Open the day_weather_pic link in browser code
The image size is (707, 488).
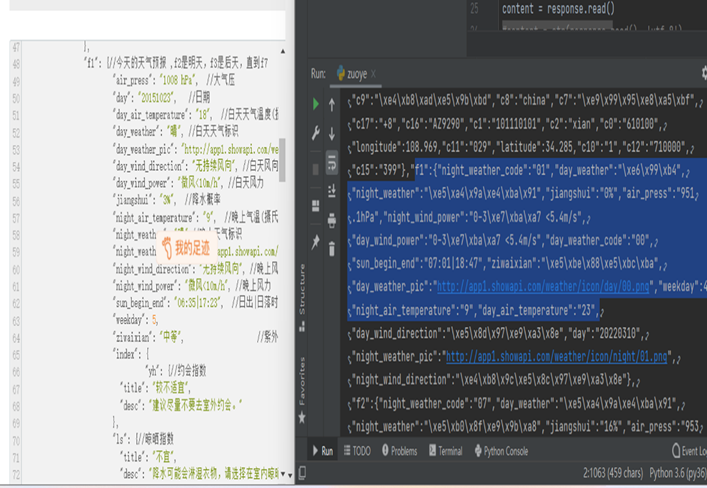[x=230, y=149]
